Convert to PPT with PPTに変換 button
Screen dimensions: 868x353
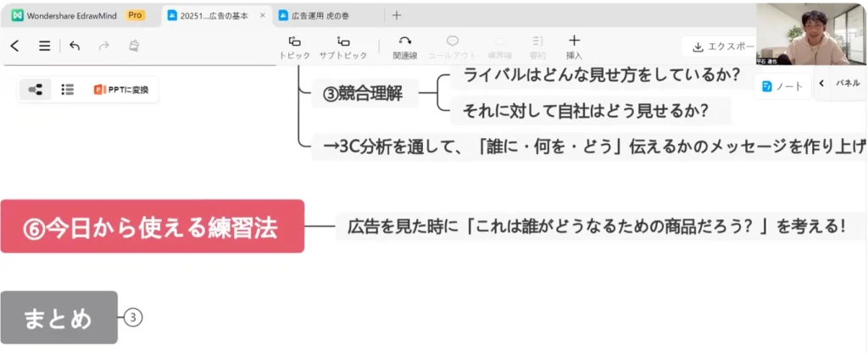pyautogui.click(x=121, y=89)
